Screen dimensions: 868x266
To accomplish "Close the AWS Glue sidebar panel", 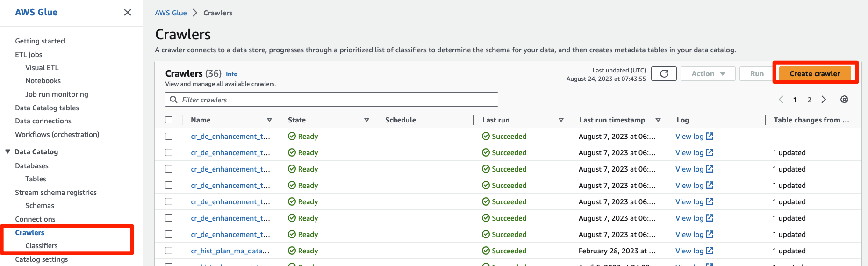I will click(x=127, y=13).
